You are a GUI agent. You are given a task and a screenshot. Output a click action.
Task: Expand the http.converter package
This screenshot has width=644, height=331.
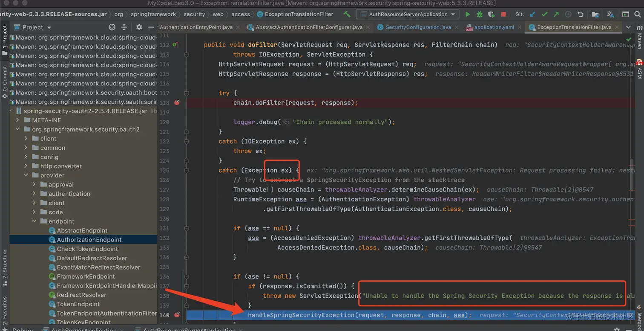26,166
